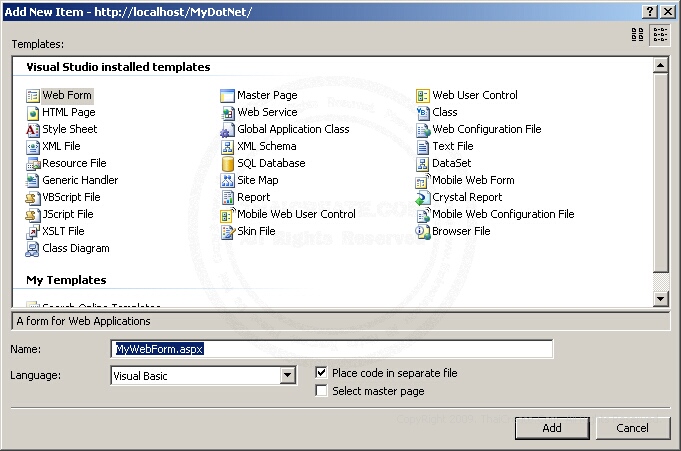Select the Web Form template icon
Viewport: 681px width, 451px height.
click(x=33, y=96)
